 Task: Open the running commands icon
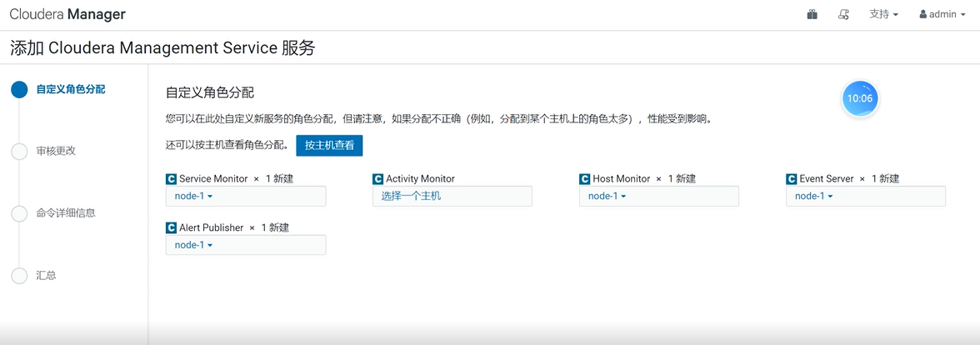coord(843,14)
